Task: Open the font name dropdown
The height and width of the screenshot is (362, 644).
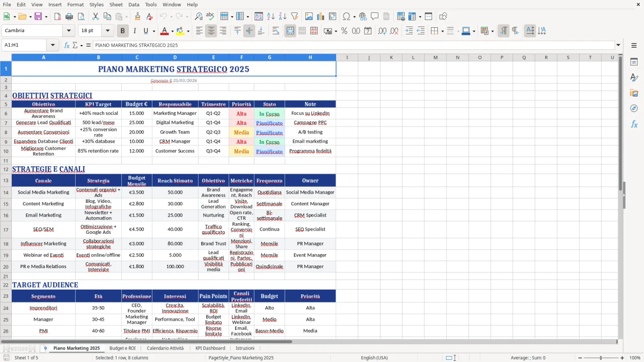Action: click(x=68, y=31)
